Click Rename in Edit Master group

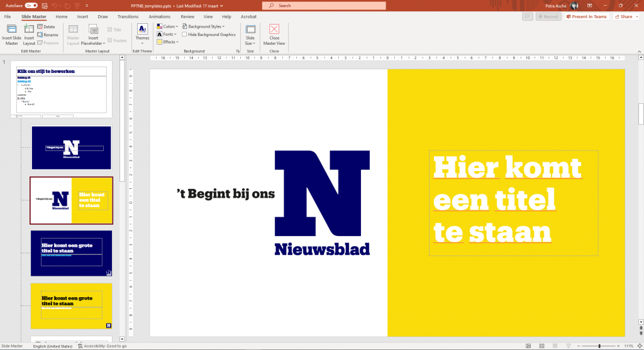click(x=48, y=35)
